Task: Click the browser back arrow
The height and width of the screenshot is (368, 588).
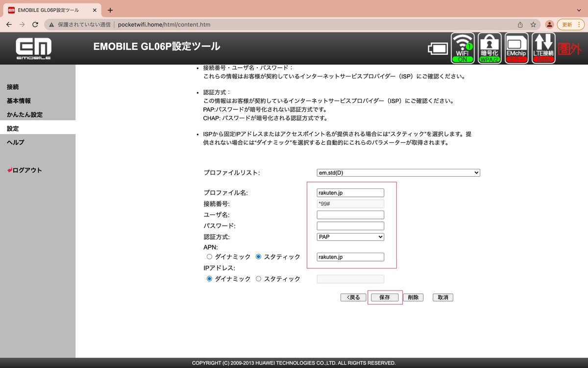Action: click(9, 24)
